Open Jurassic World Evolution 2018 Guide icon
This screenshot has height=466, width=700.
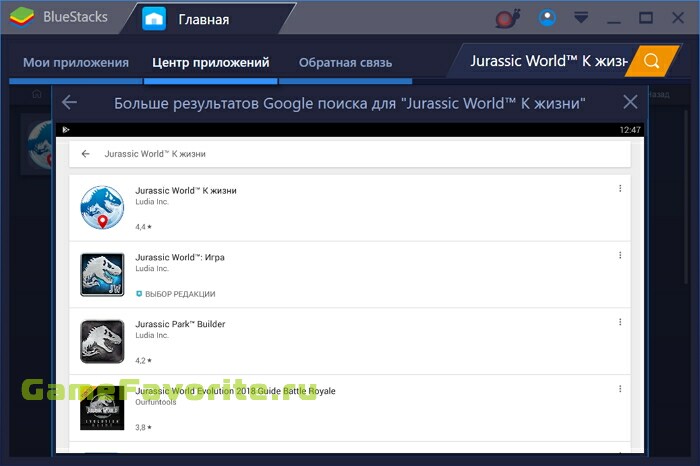click(x=102, y=408)
